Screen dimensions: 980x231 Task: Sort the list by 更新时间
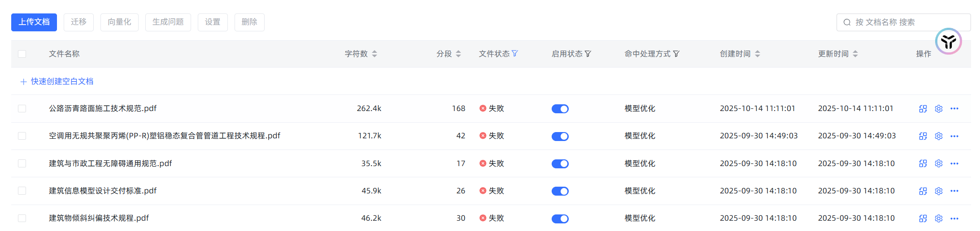coord(855,54)
